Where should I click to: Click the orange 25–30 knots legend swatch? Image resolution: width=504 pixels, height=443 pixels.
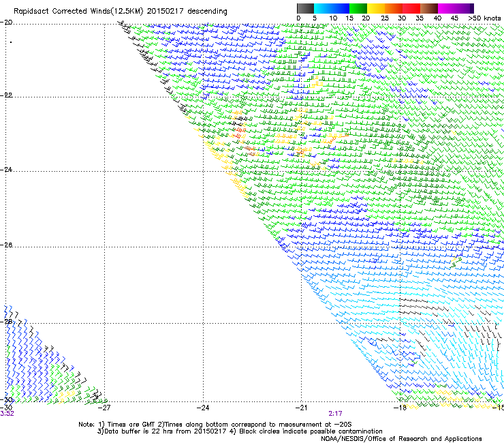(394, 8)
